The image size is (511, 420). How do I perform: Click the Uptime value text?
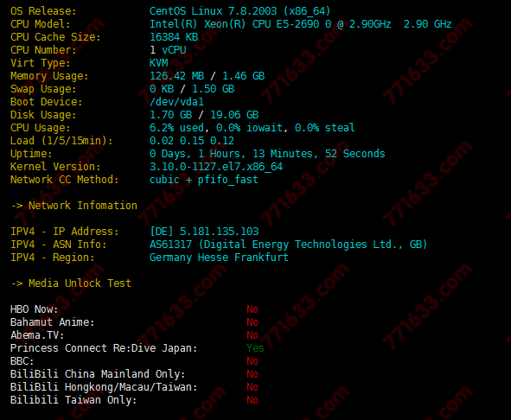267,154
